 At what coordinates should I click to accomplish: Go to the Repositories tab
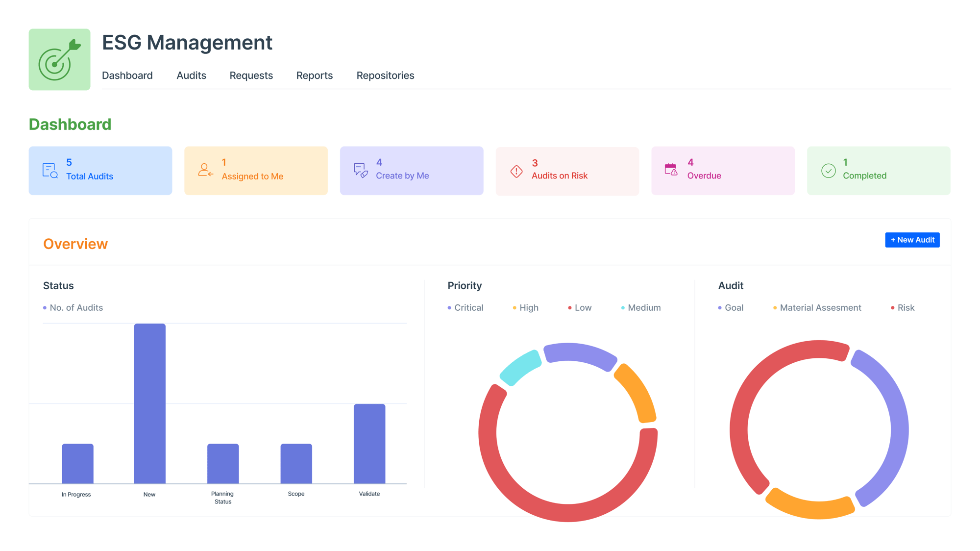pyautogui.click(x=385, y=75)
